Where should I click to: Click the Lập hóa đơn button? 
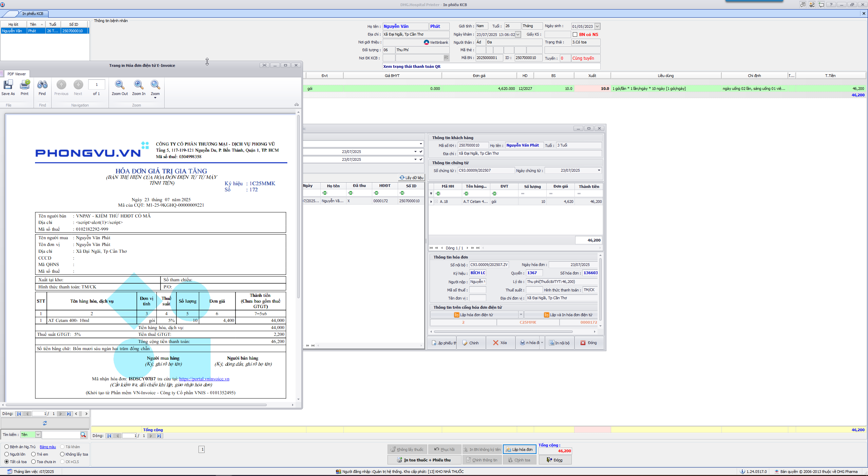tap(519, 450)
